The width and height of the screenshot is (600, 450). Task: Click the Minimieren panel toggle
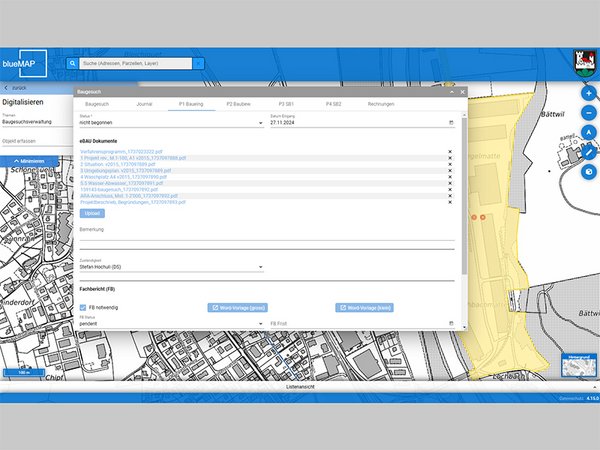(29, 161)
